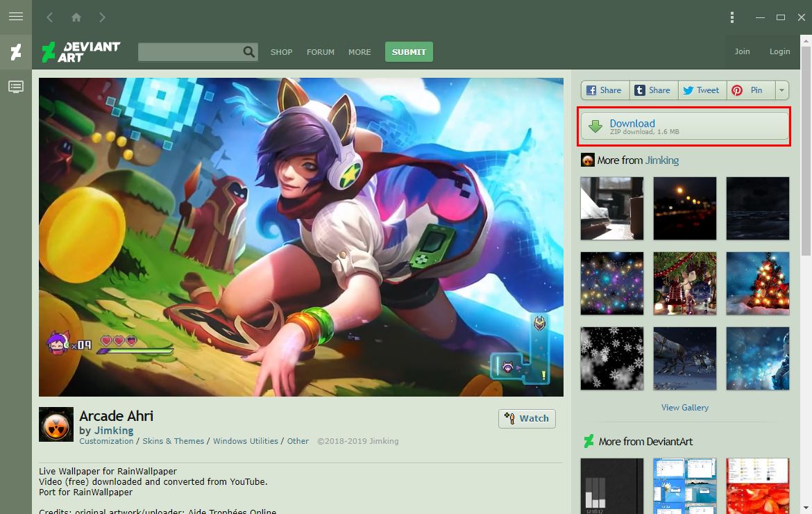
Task: Click the page scrollbar thumb
Action: (x=806, y=151)
